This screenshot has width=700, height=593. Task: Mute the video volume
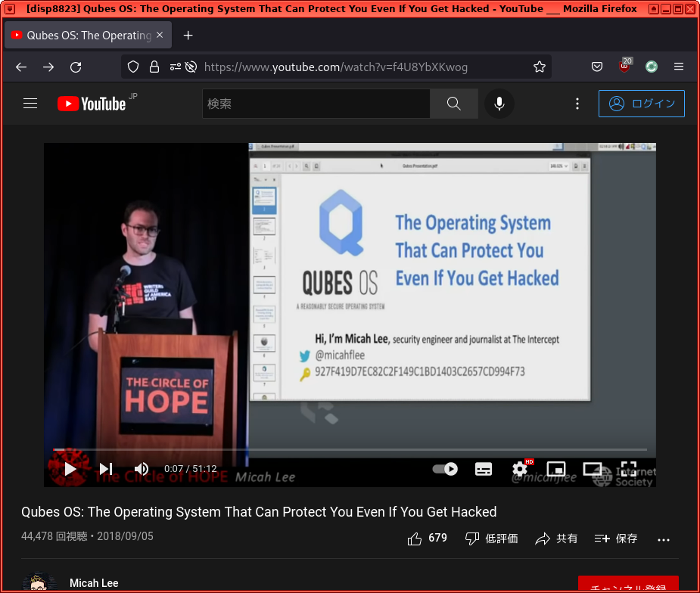[141, 469]
